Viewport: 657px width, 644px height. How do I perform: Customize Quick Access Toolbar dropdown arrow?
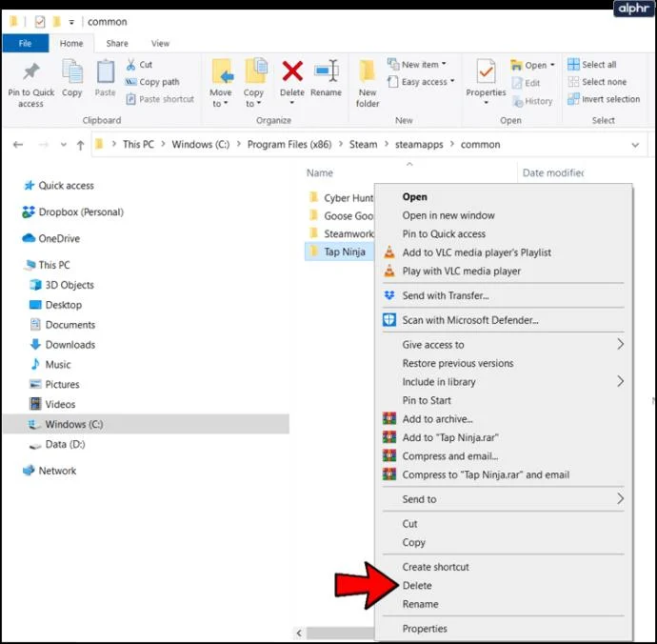tap(71, 22)
